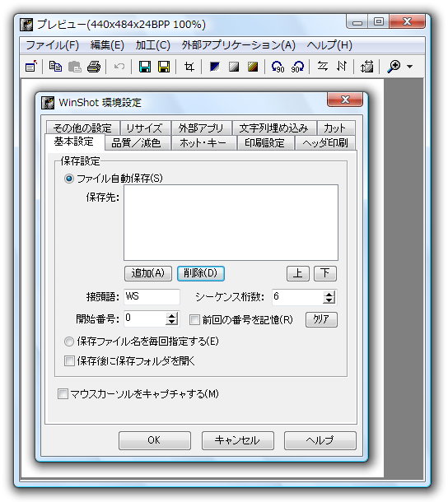The image size is (448, 502).
Task: Decrease 開始番号 with down arrow
Action: [x=172, y=322]
